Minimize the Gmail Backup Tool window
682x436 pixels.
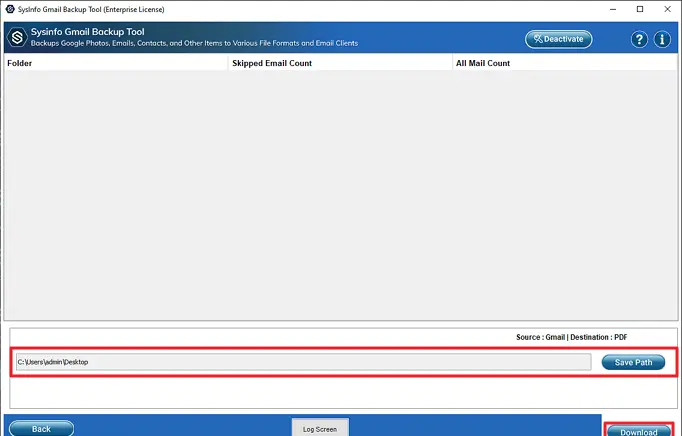tap(613, 9)
